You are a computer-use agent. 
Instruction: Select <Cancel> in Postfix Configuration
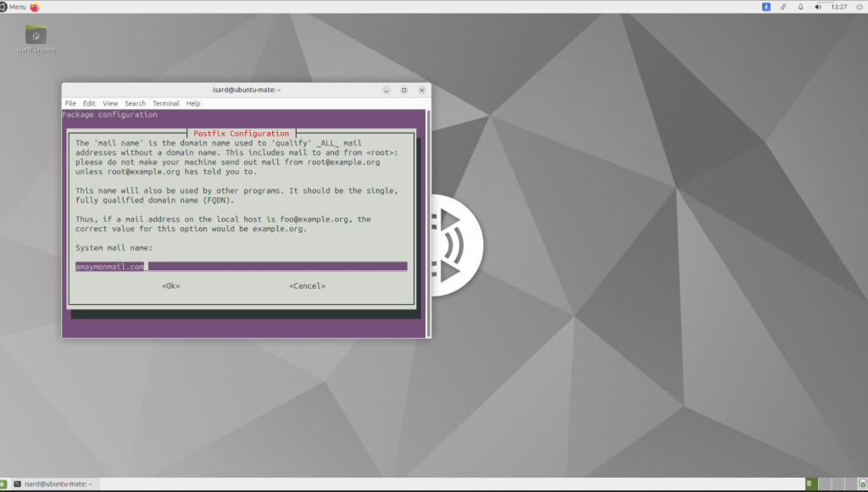pyautogui.click(x=307, y=286)
